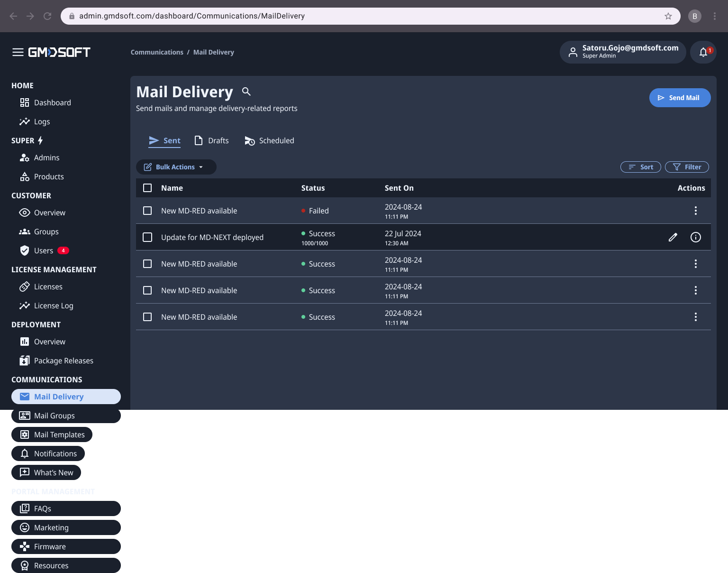Open Licenses page
This screenshot has height=573, width=728.
(41, 286)
